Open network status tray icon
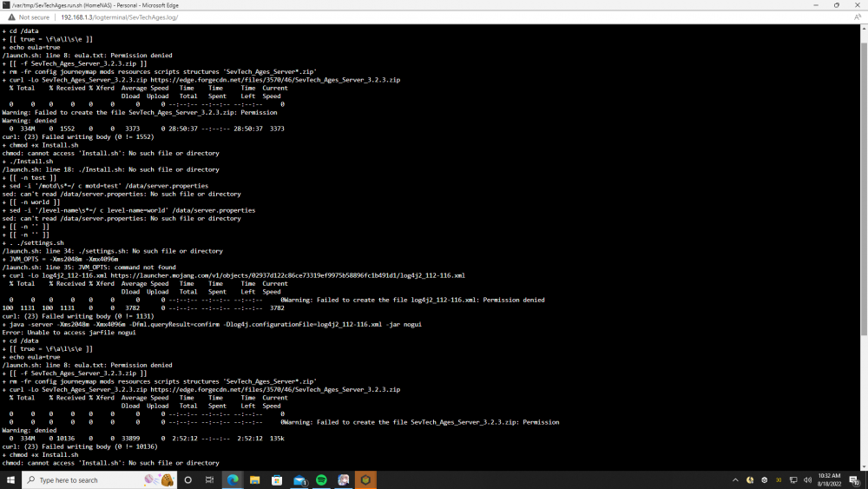 coord(793,480)
